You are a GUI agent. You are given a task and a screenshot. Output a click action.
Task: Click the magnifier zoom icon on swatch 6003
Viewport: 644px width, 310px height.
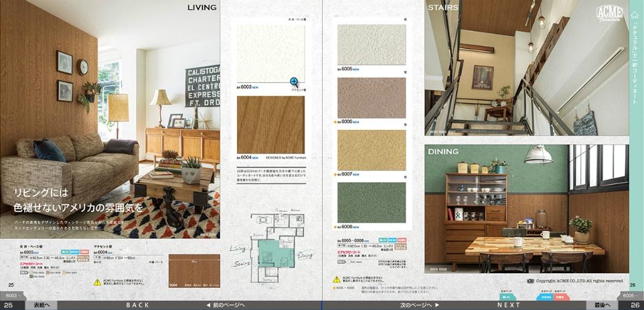294,82
